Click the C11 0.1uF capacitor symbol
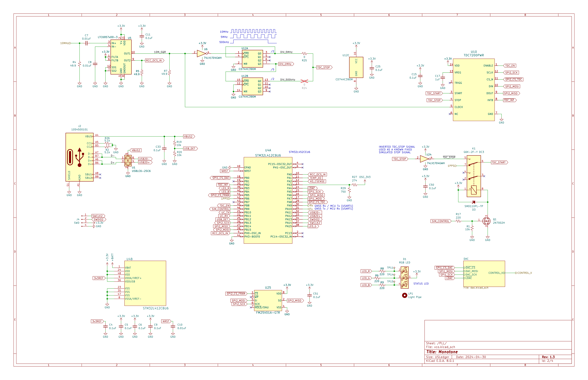This screenshot has height=380, width=588. click(x=142, y=36)
